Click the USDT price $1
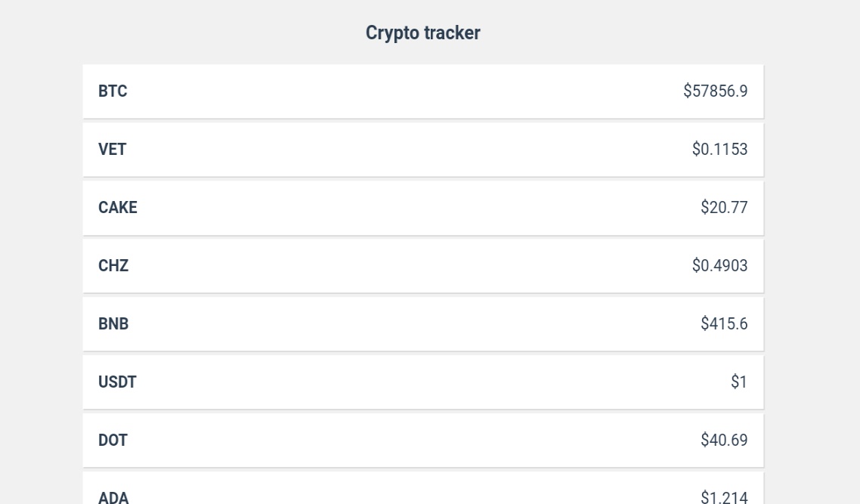The image size is (860, 504). 738,382
